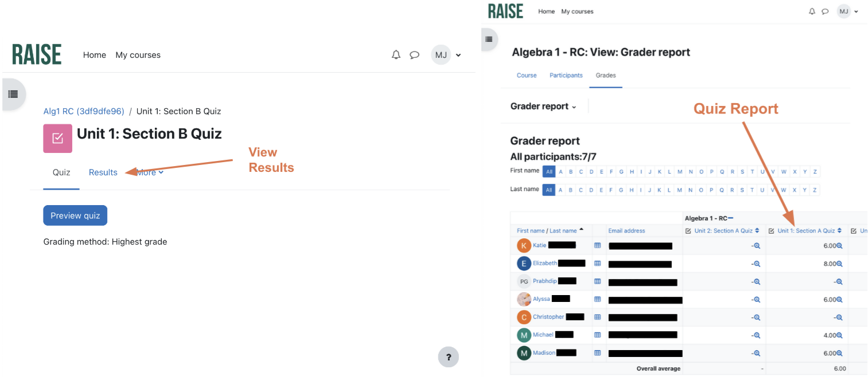Click the Email address column header
This screenshot has width=868, height=377.
click(x=626, y=231)
